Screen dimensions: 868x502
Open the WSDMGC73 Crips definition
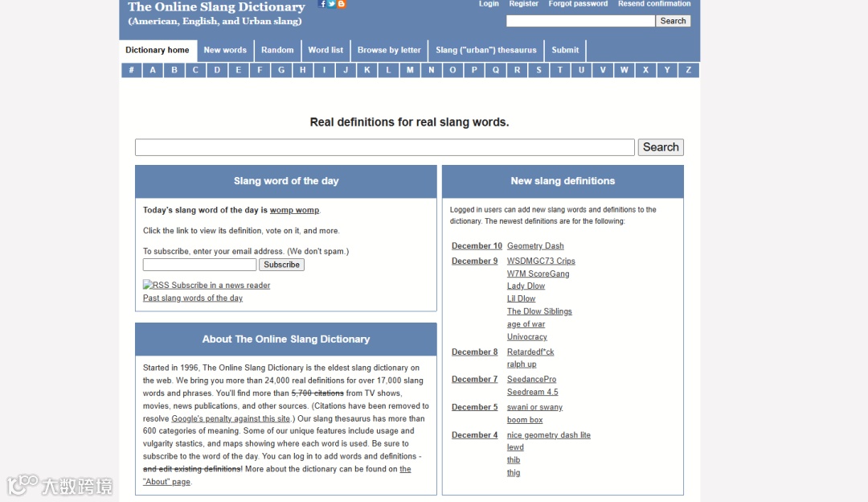541,261
